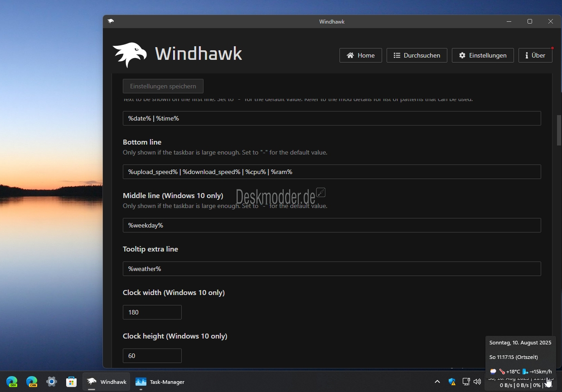Click the Windhawk eagle logo
Viewport: 562px width, 392px height.
(x=130, y=55)
